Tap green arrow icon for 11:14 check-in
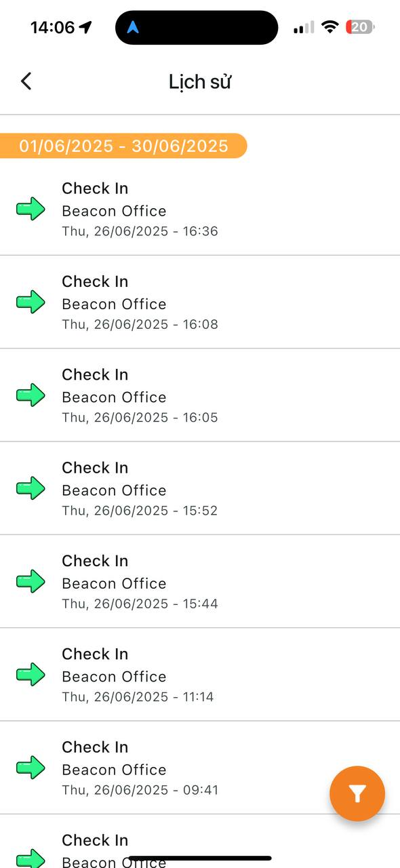The width and height of the screenshot is (400, 868). tap(31, 674)
